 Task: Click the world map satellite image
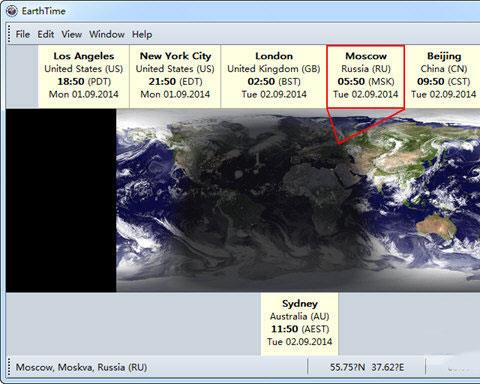[x=298, y=200]
